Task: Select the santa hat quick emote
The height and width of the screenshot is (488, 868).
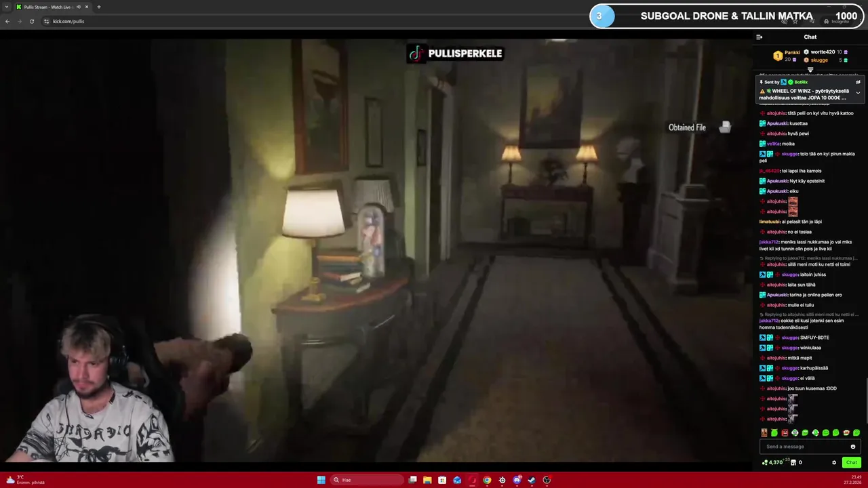Action: point(846,432)
